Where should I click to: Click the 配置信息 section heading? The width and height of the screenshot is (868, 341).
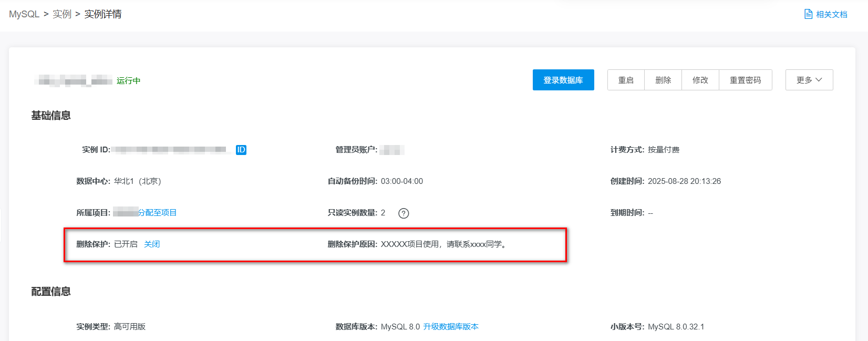tap(51, 292)
